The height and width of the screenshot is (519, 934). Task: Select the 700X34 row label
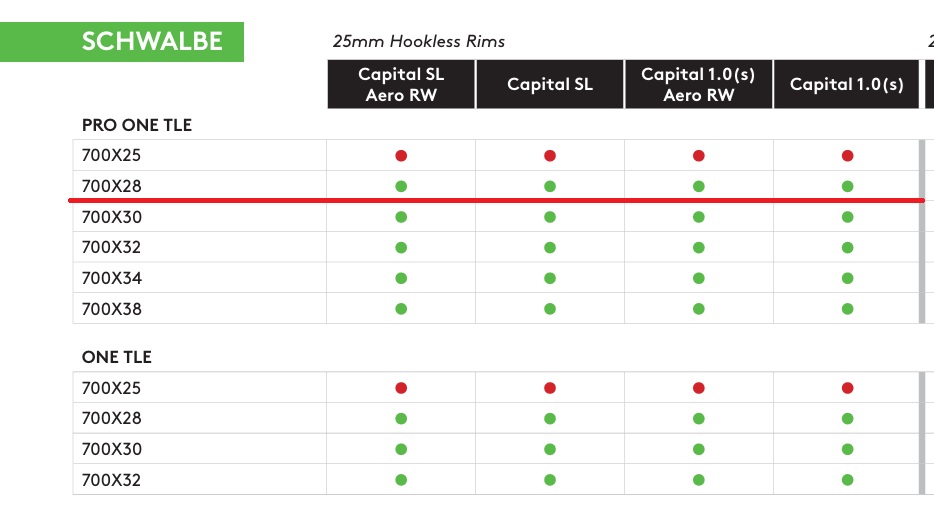click(x=112, y=278)
